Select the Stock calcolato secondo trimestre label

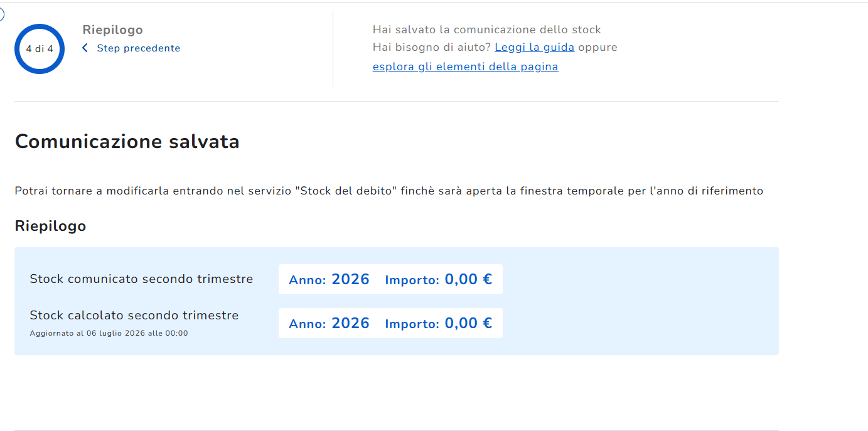coord(134,315)
